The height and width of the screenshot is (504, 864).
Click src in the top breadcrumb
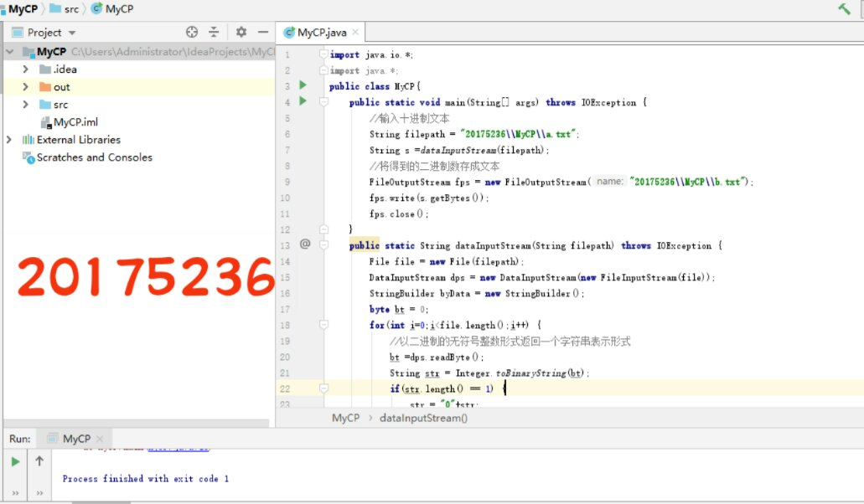(x=71, y=9)
